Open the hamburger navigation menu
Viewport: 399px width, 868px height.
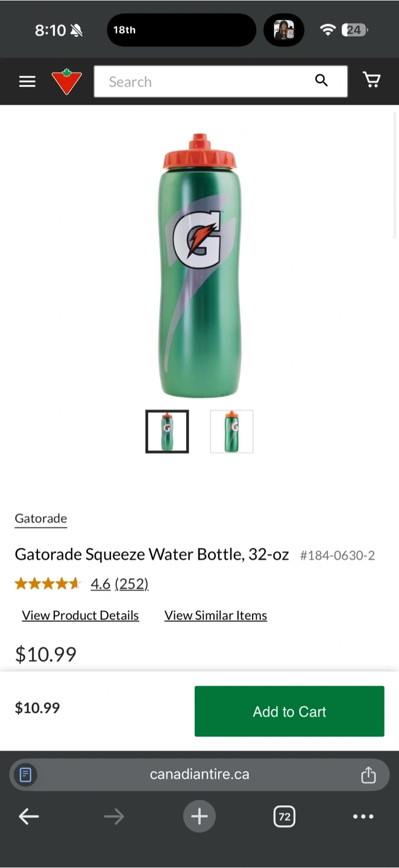27,81
